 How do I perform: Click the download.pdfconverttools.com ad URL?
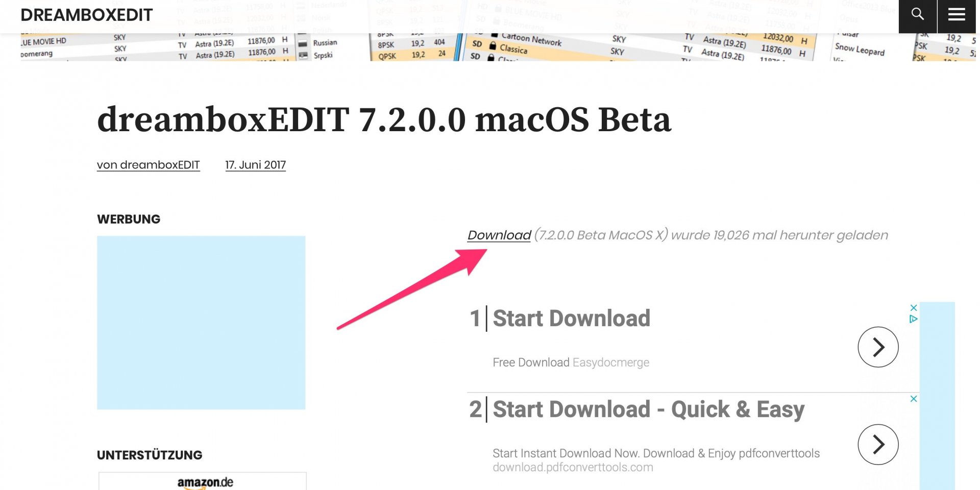[573, 468]
